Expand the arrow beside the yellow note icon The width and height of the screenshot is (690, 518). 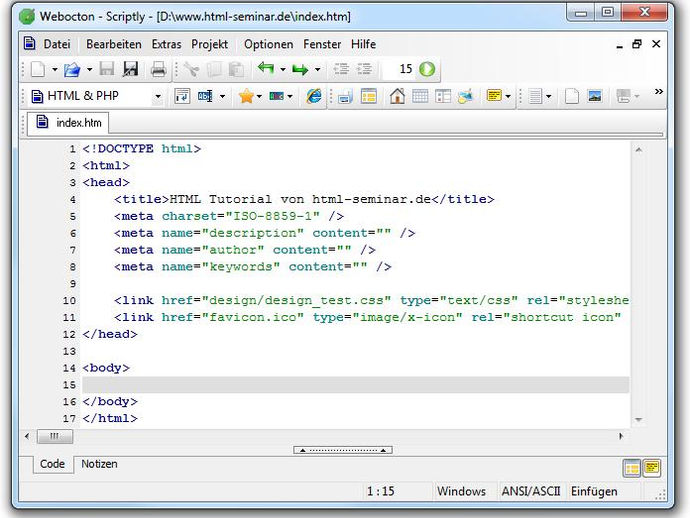508,96
